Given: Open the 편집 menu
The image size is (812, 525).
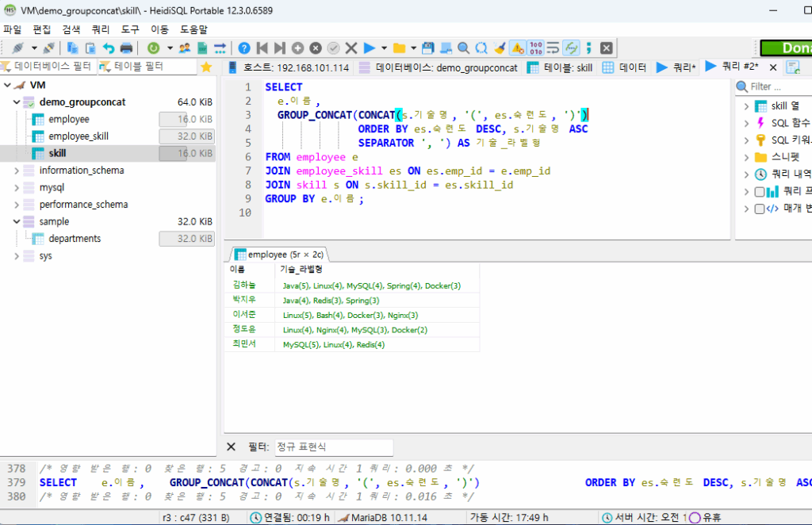Looking at the screenshot, I should [42, 29].
